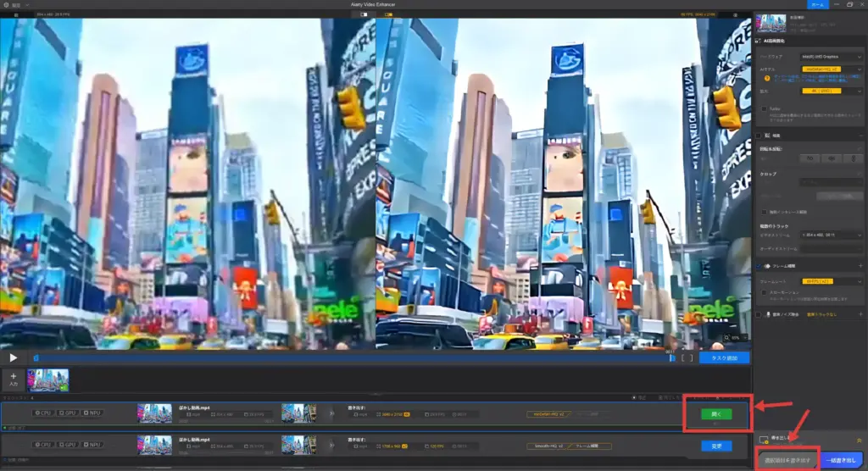This screenshot has height=471, width=868.
Task: Click the export settings monitor icon
Action: [x=764, y=440]
